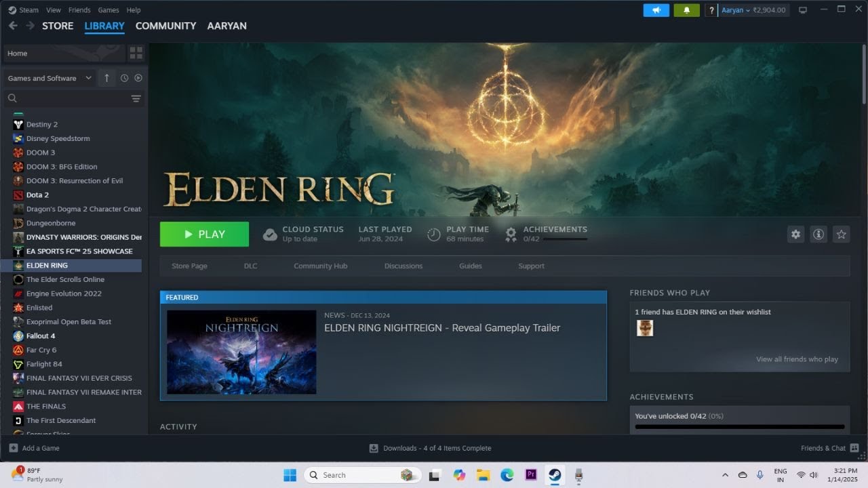Enter Big Picture mode via monitor icon
The height and width of the screenshot is (488, 868).
[803, 10]
